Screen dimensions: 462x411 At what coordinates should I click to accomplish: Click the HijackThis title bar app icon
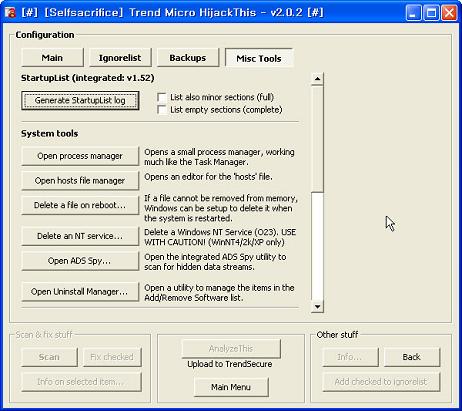pyautogui.click(x=10, y=13)
